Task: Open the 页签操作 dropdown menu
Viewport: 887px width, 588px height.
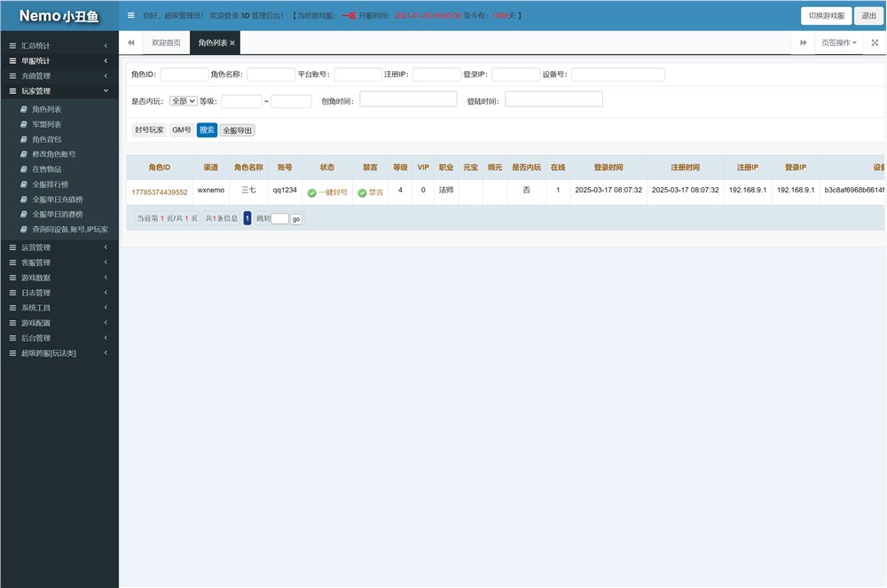Action: [x=838, y=43]
